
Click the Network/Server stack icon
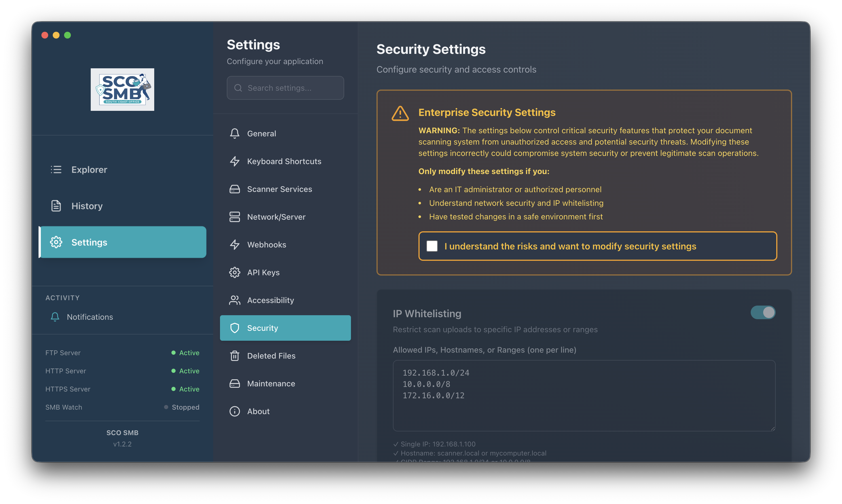[235, 217]
